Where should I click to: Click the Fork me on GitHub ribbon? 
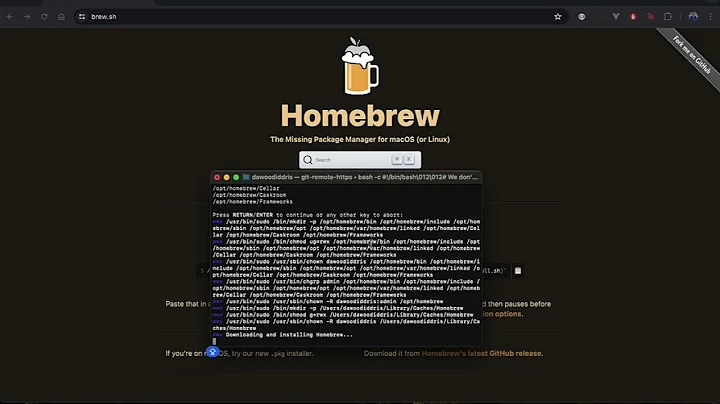click(x=691, y=55)
